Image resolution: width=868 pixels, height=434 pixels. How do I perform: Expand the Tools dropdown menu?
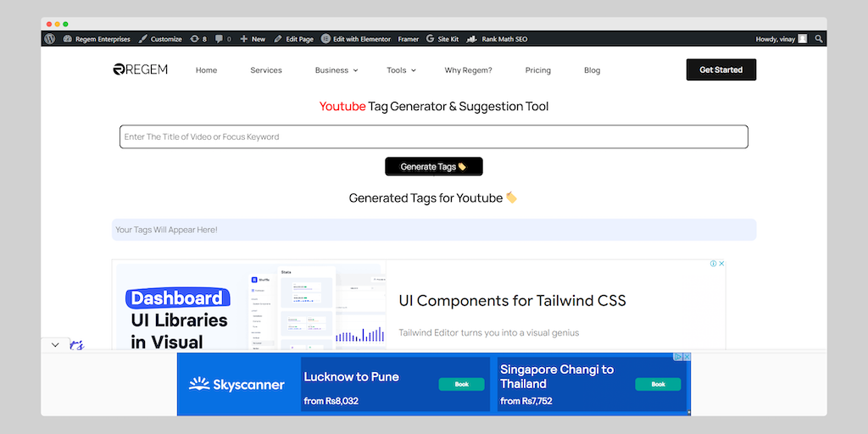[x=401, y=70]
